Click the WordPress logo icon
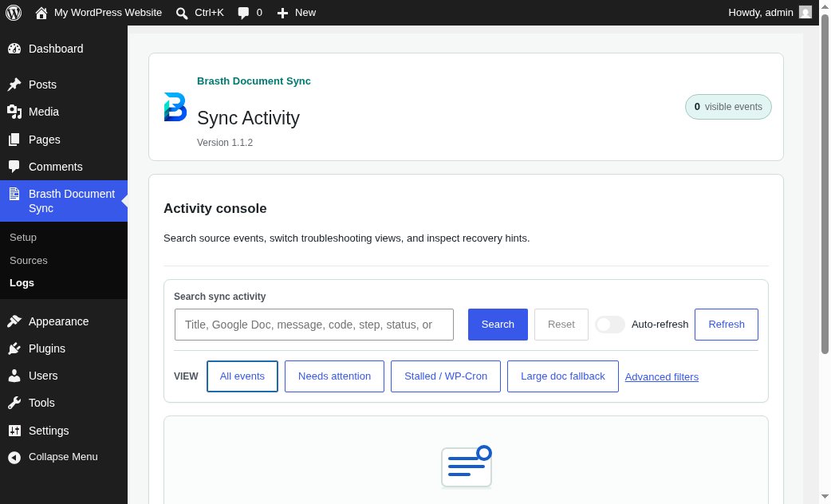Image resolution: width=831 pixels, height=504 pixels. [14, 13]
